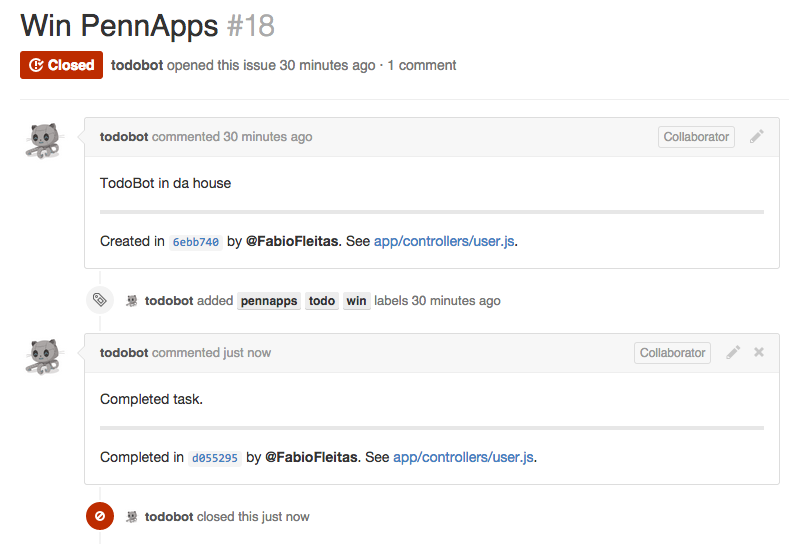The width and height of the screenshot is (789, 544).
Task: Click small todobot avatar in closed event
Action: (132, 516)
